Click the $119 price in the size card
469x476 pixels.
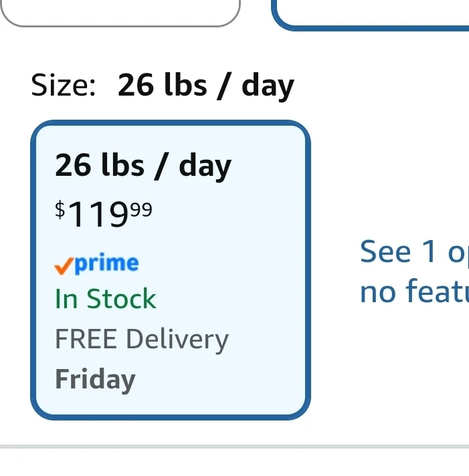coord(103,214)
